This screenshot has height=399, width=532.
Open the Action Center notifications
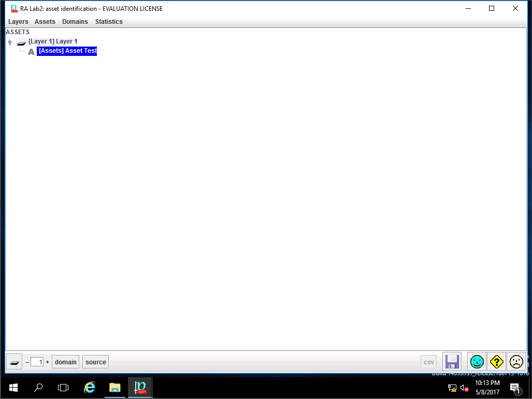tap(515, 389)
